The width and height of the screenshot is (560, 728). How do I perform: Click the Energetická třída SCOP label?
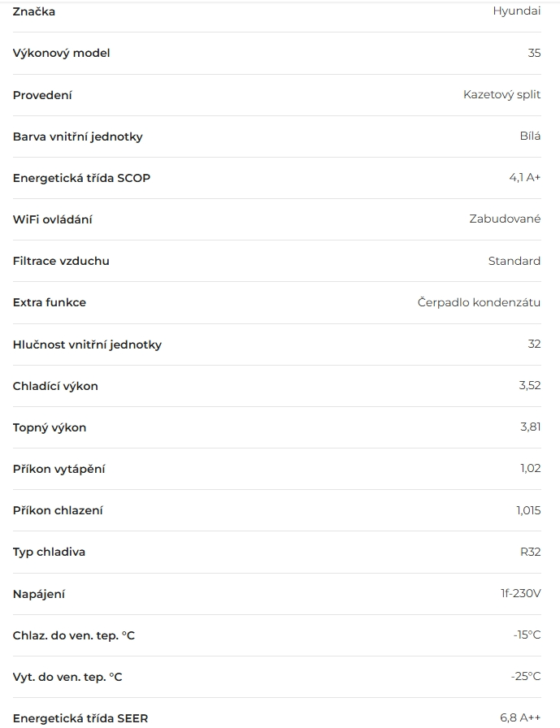point(81,178)
